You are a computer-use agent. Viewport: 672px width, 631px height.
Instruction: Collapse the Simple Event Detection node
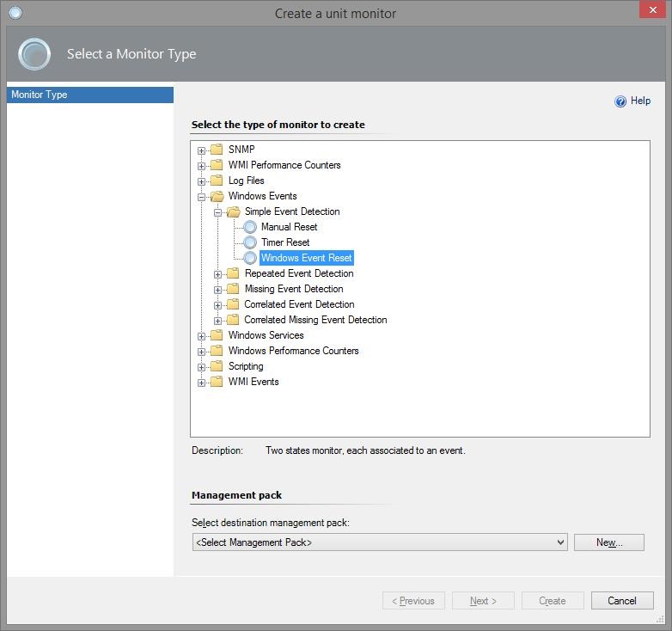[218, 212]
